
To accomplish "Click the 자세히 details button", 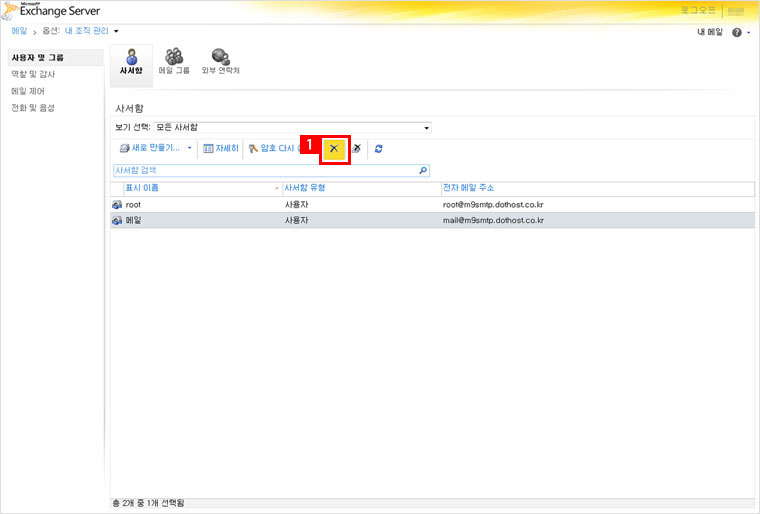I will 221,148.
